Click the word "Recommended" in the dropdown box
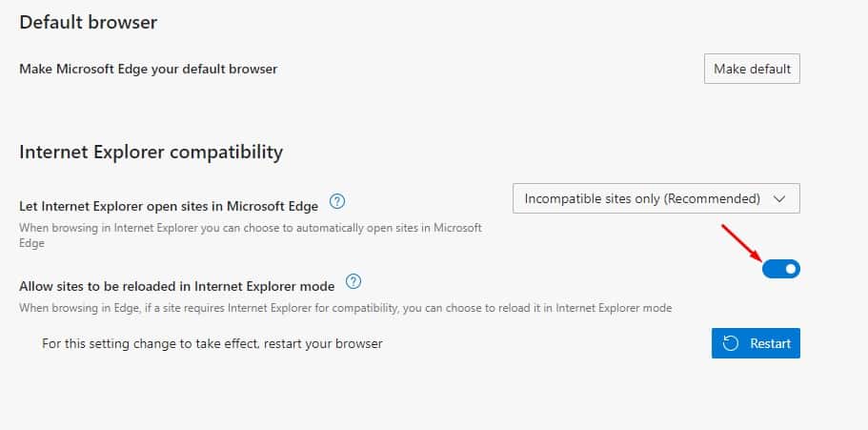 point(713,198)
